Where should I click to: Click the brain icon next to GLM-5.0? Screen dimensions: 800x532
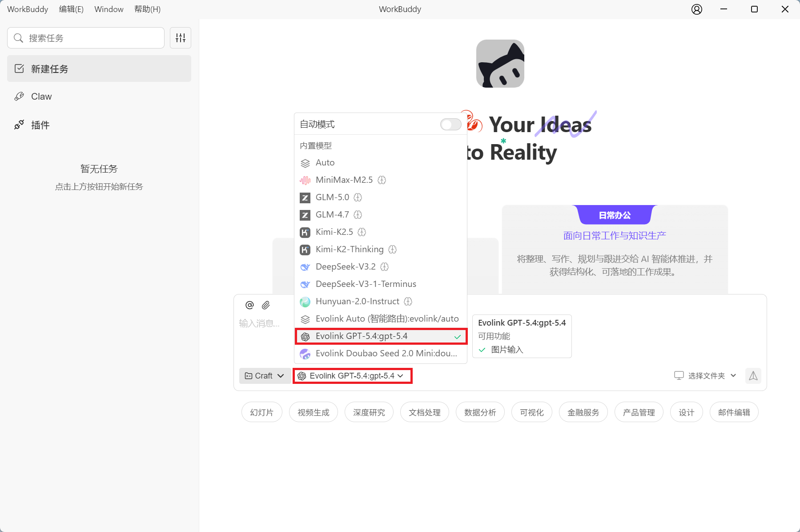pyautogui.click(x=358, y=197)
